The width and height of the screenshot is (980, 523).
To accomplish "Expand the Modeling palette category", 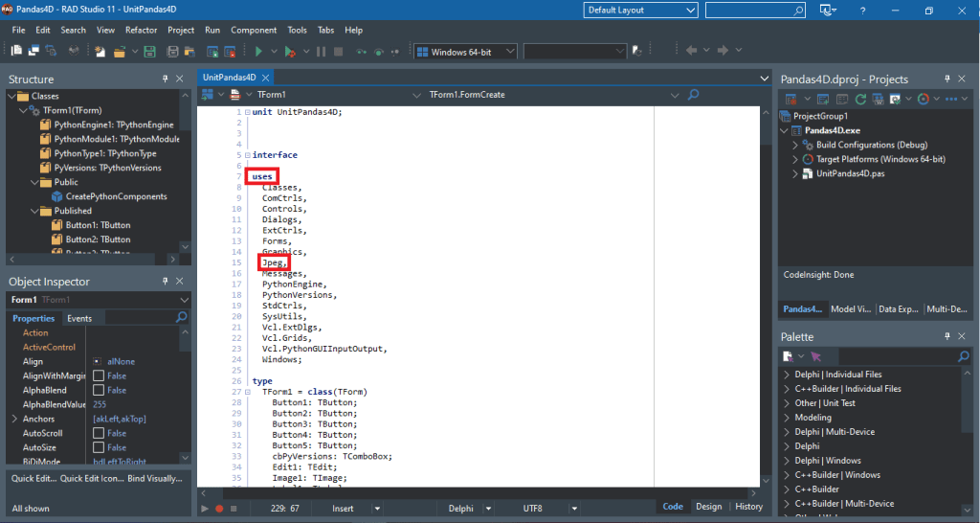I will point(787,418).
